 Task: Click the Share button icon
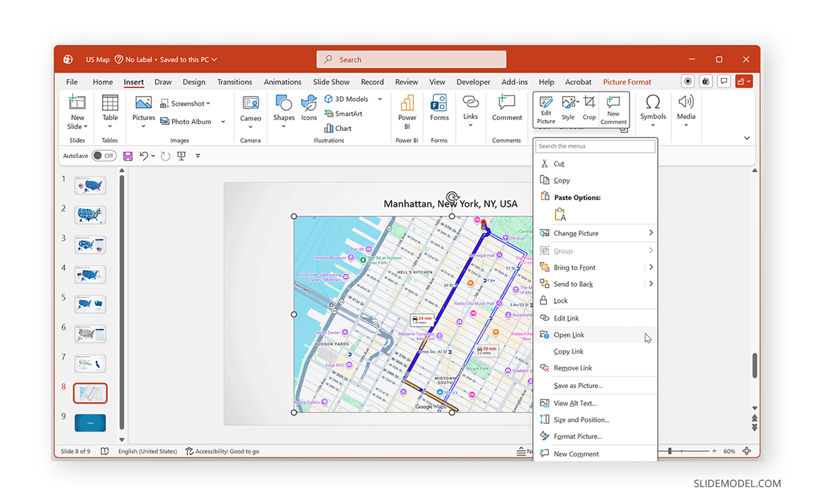[x=744, y=81]
